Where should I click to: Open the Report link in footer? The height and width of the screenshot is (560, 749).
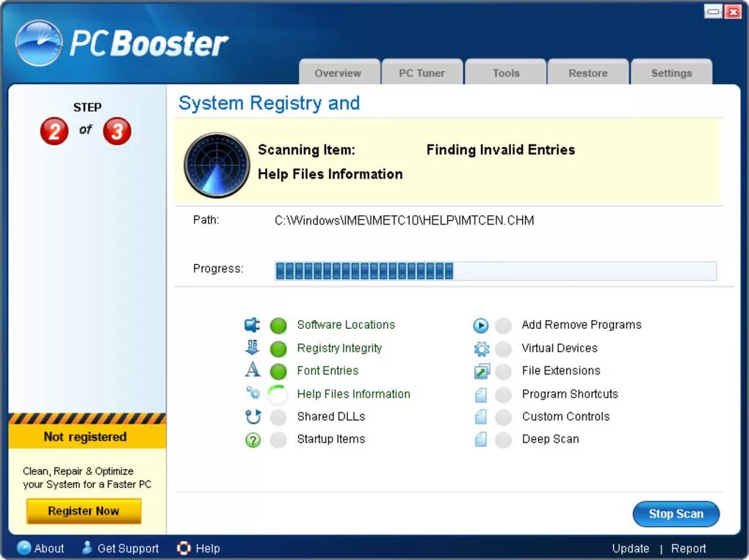coord(688,548)
